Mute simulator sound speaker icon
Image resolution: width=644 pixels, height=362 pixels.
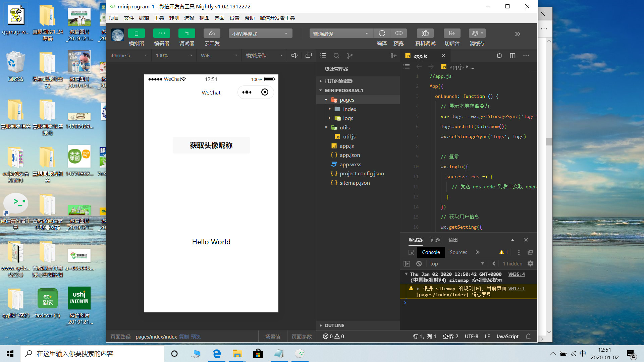(294, 56)
